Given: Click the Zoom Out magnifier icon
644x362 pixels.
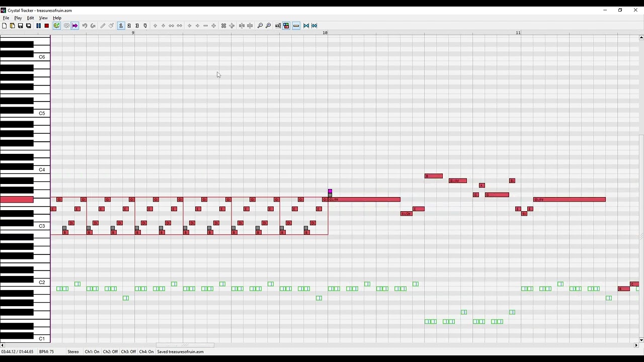Looking at the screenshot, I should 260,26.
